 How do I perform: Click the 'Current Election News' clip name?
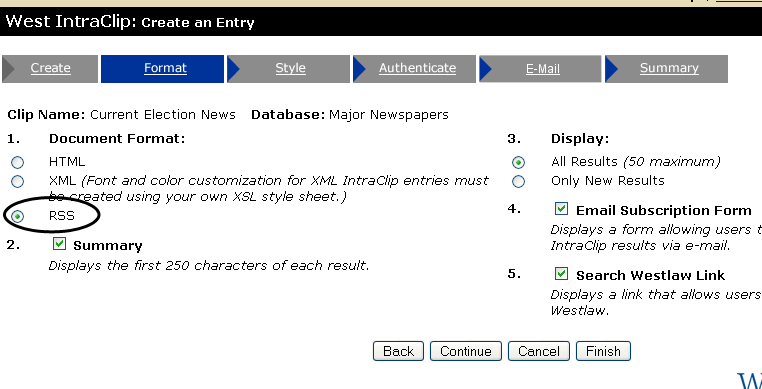click(x=163, y=115)
